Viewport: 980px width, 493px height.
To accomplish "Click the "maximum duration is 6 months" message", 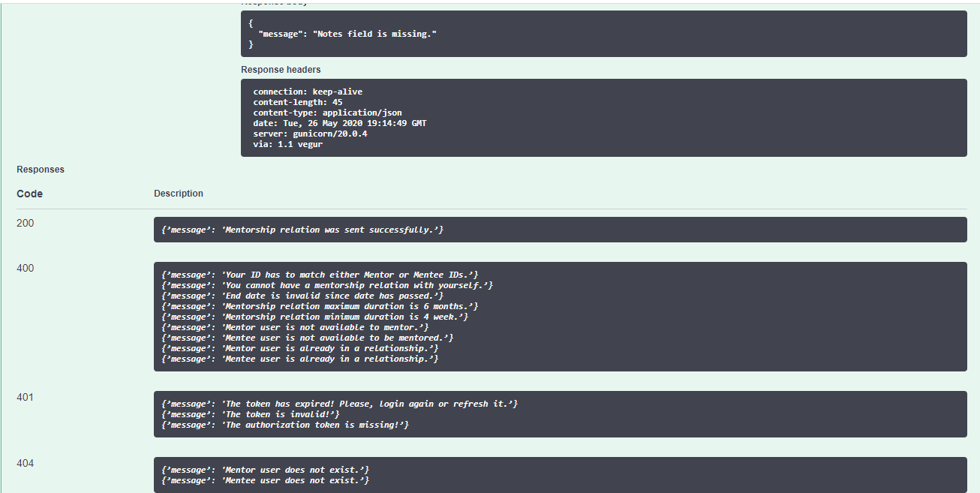I will coord(320,306).
